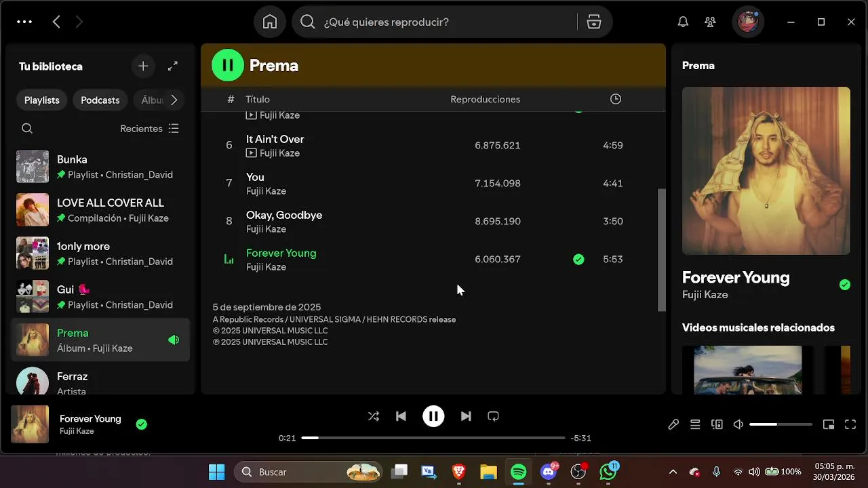868x488 pixels.
Task: Seek in the playback progress bar
Action: coord(433,438)
